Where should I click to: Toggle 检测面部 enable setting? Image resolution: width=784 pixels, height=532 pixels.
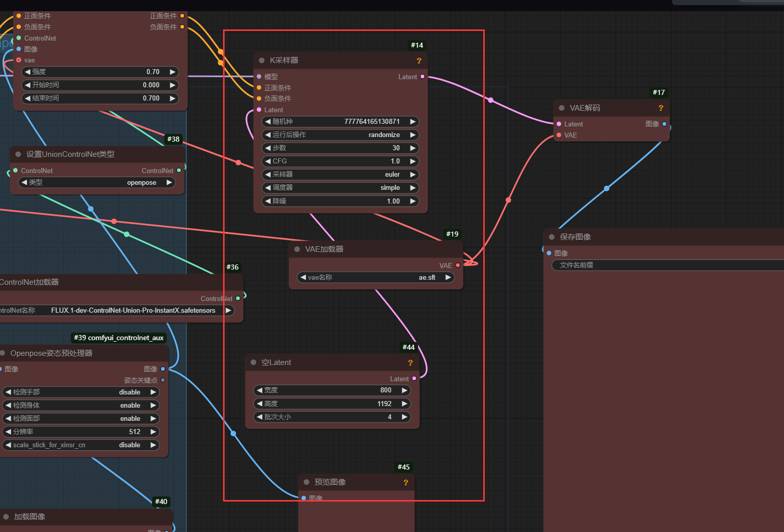click(81, 419)
